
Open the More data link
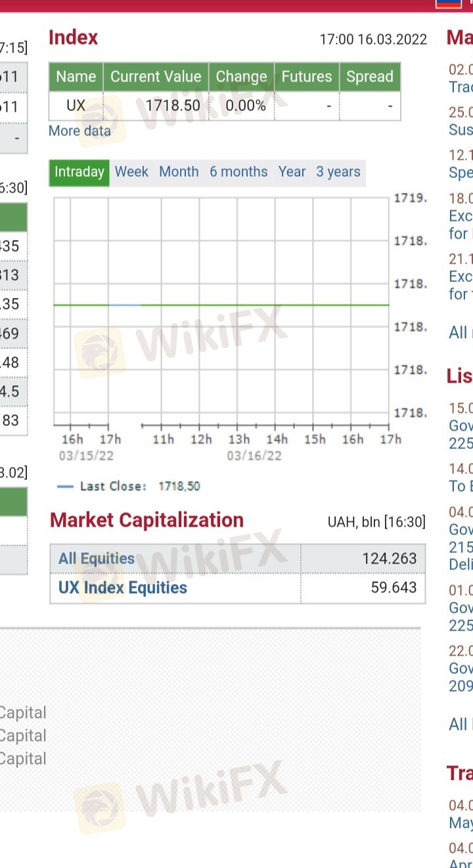79,131
